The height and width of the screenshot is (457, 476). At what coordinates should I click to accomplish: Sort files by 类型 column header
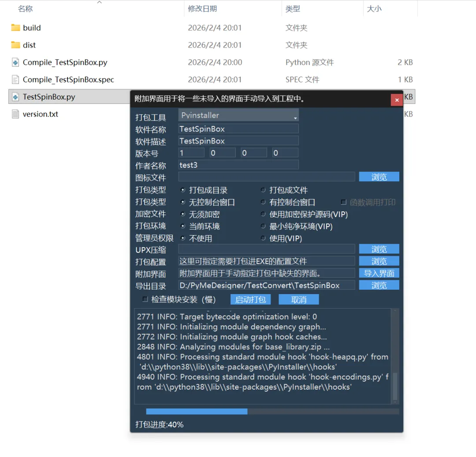[293, 9]
